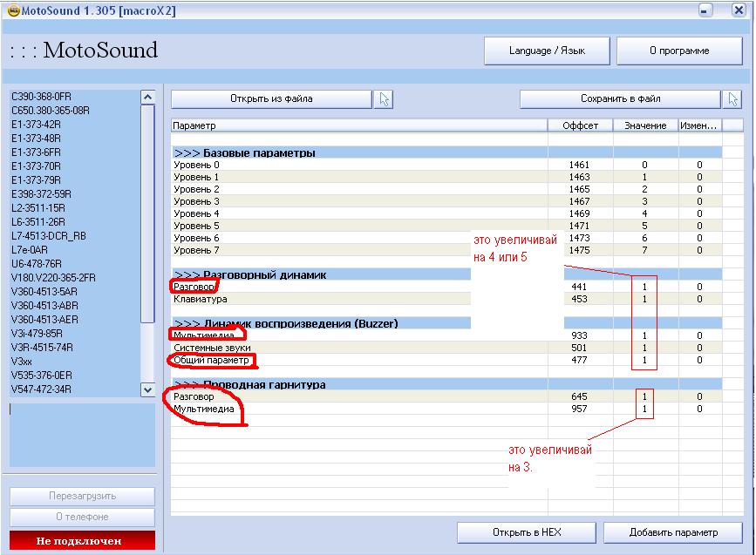
Task: Click offset value 441 for Разговор
Action: [579, 287]
